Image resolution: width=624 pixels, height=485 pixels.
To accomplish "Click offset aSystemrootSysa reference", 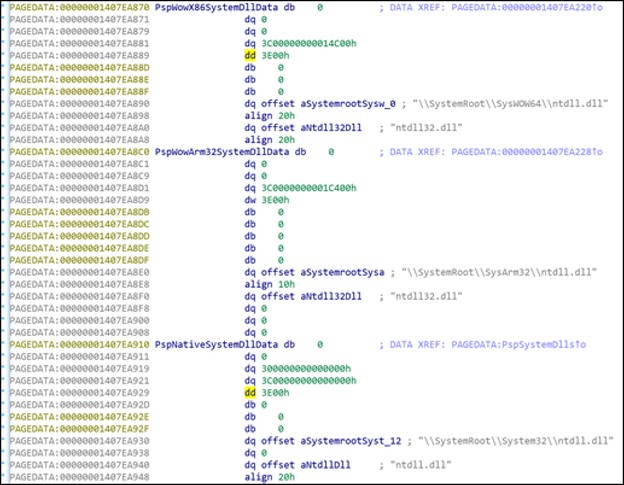I will [x=323, y=272].
